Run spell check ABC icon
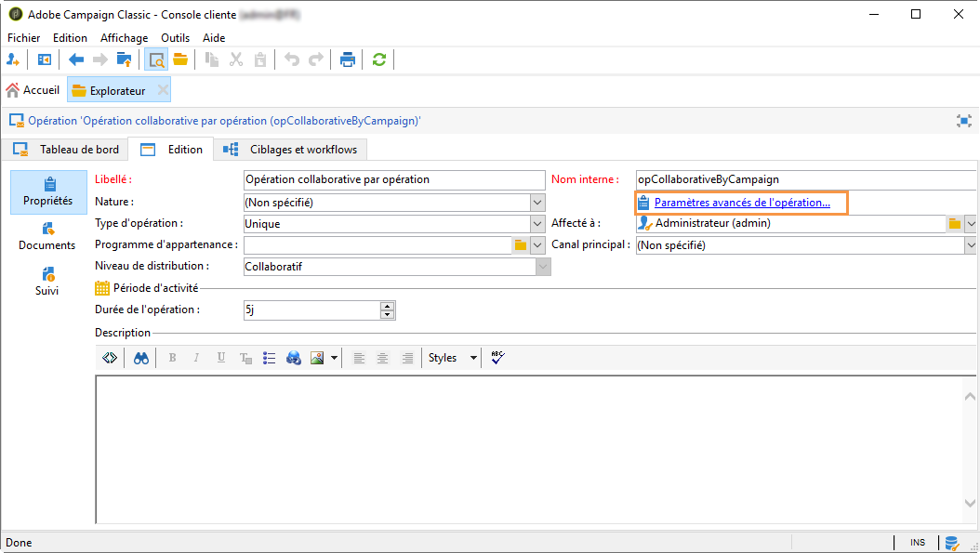 point(497,358)
